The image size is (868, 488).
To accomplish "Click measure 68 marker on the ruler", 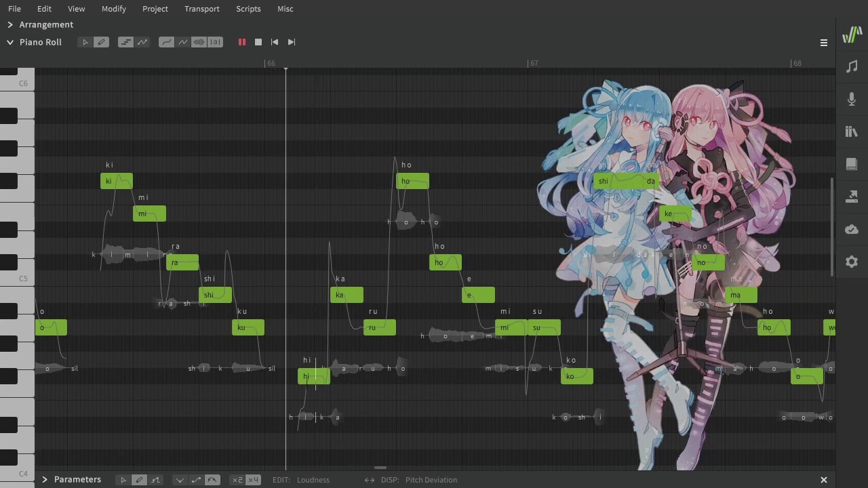I will [x=797, y=63].
